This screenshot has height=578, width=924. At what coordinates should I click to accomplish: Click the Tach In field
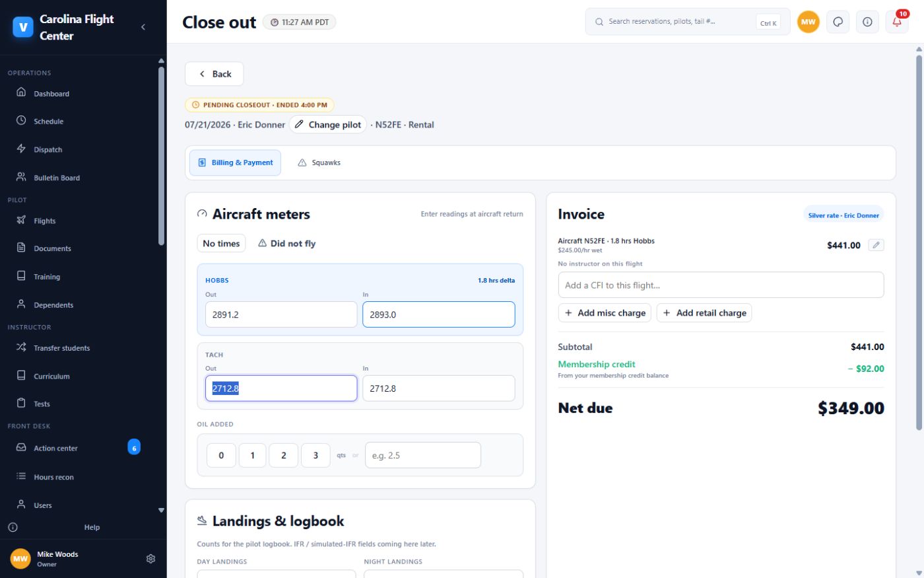(x=439, y=388)
